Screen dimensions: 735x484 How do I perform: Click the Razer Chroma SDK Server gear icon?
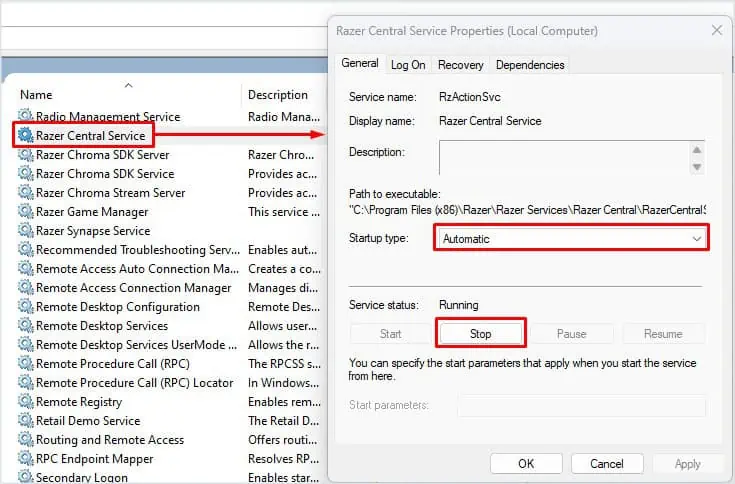[x=26, y=155]
